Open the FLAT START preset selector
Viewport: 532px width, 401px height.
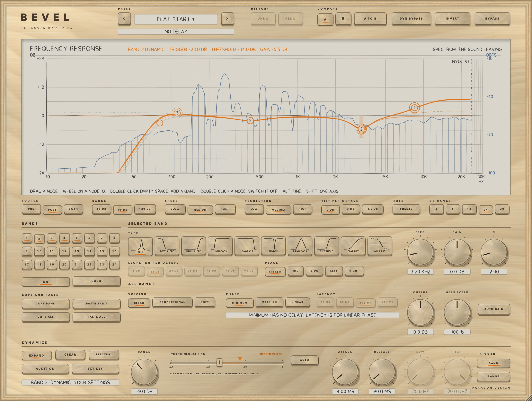[x=176, y=19]
